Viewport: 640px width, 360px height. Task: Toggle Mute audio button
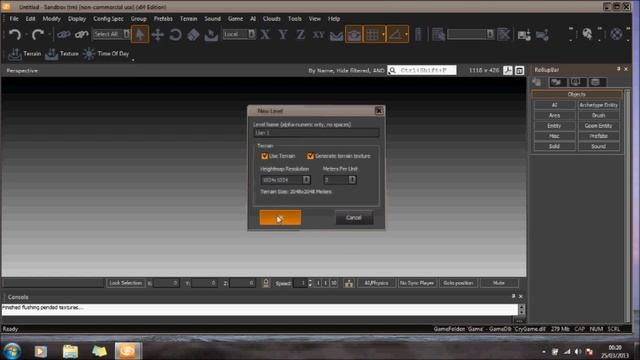499,283
